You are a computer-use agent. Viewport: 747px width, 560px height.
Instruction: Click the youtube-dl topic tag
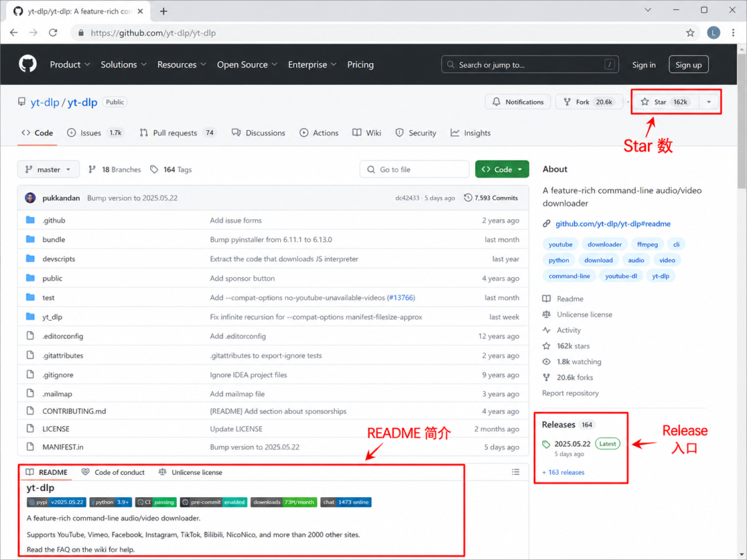(x=620, y=276)
